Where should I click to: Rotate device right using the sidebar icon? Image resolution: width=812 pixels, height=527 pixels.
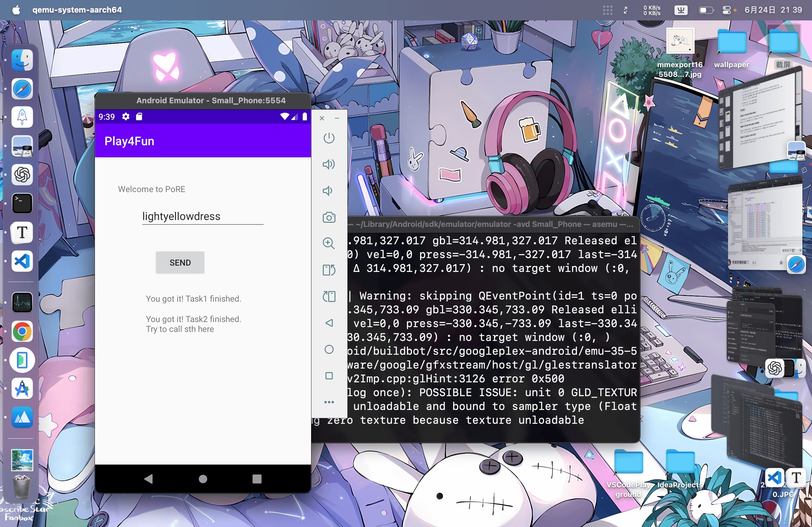(329, 296)
